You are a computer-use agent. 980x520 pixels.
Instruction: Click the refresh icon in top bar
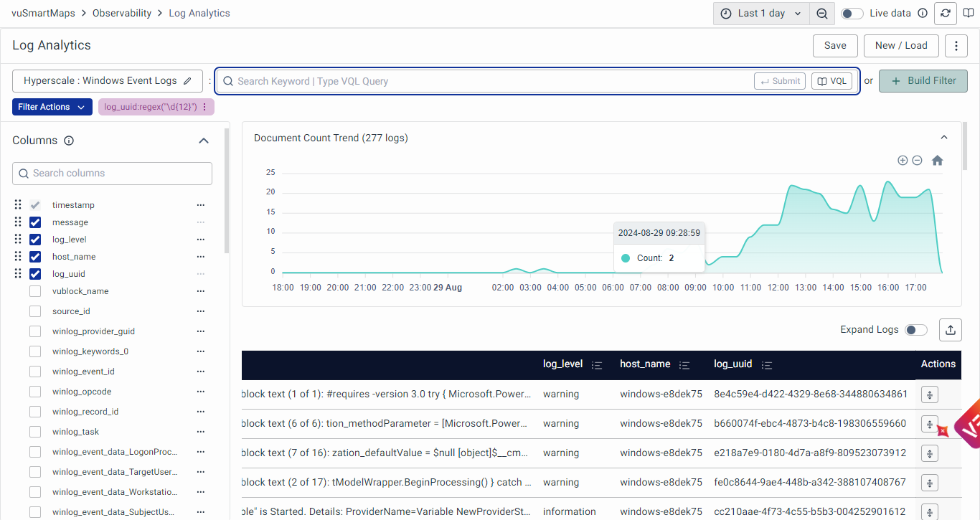[946, 14]
